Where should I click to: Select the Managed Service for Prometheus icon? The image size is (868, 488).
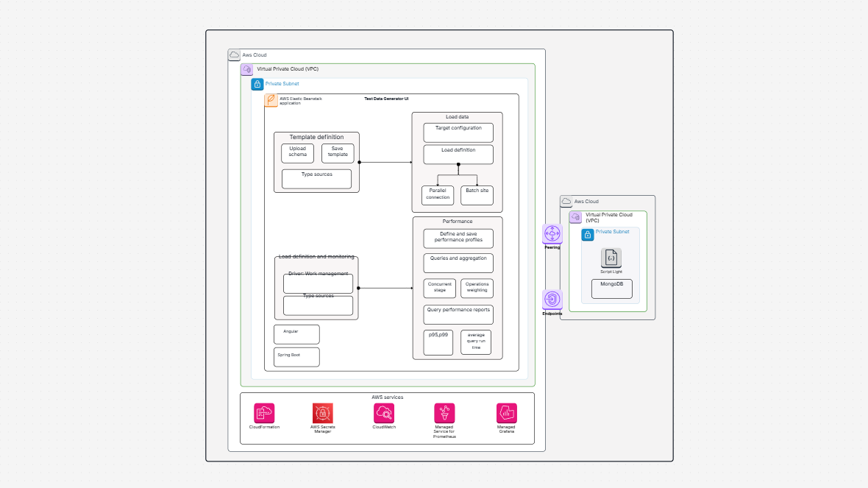pos(444,413)
